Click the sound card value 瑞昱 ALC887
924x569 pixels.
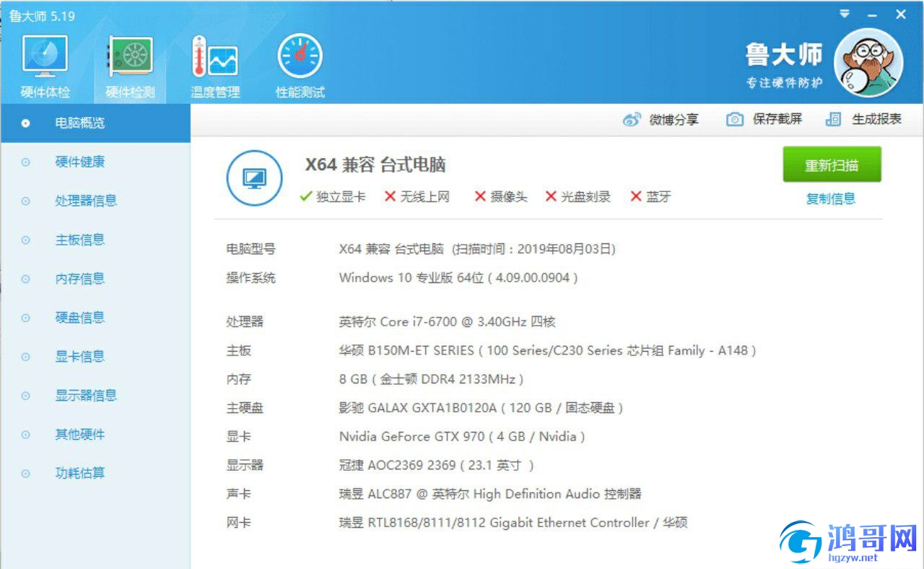(x=490, y=494)
